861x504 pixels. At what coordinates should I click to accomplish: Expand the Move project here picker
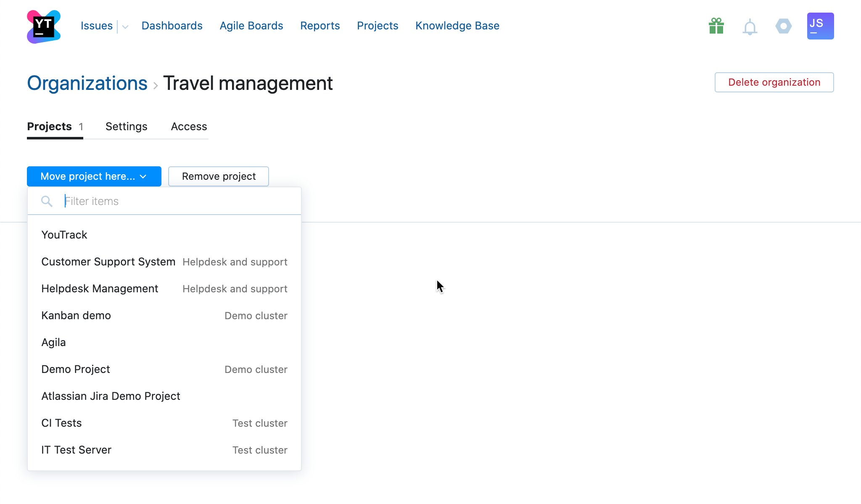(86, 176)
